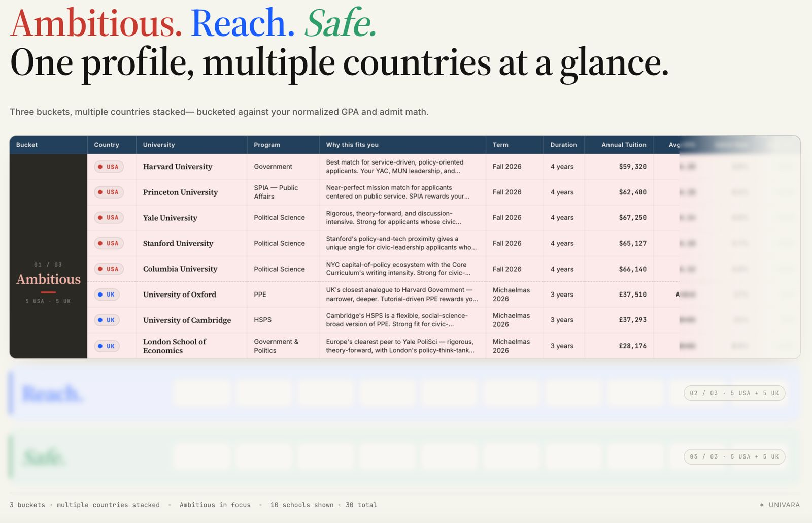Viewport: 812px width, 523px height.
Task: Open the blurred Safe bucket row
Action: click(x=404, y=456)
